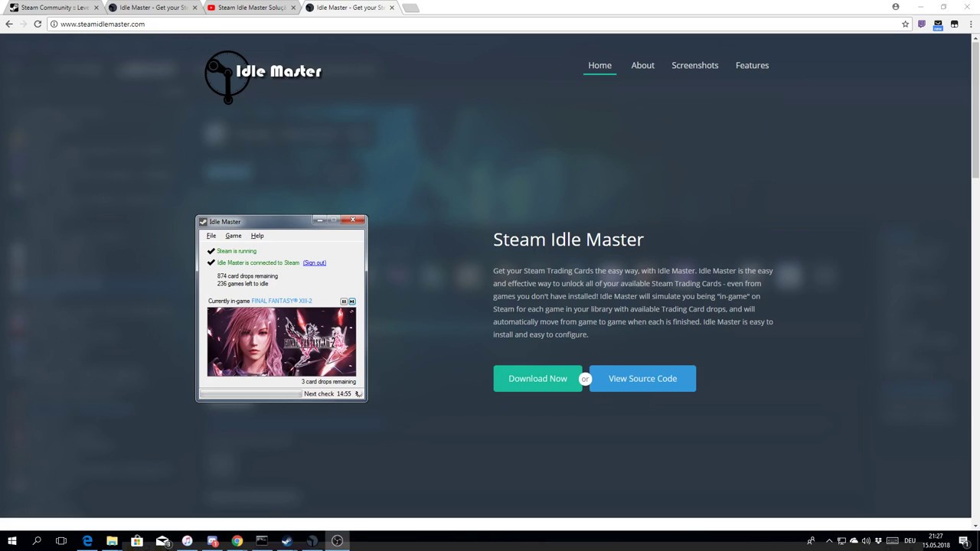
Task: Open OBS Studio taskbar icon
Action: tap(337, 541)
